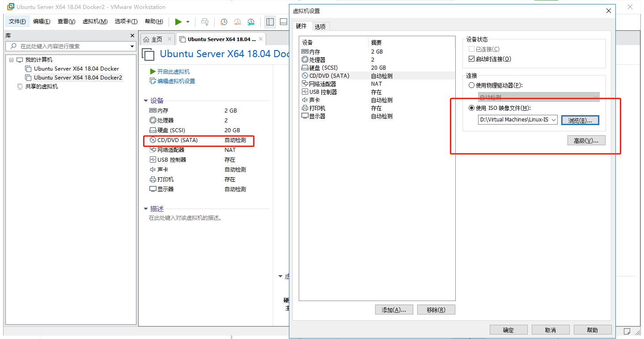Select 声卡 row in settings device list

tap(377, 100)
